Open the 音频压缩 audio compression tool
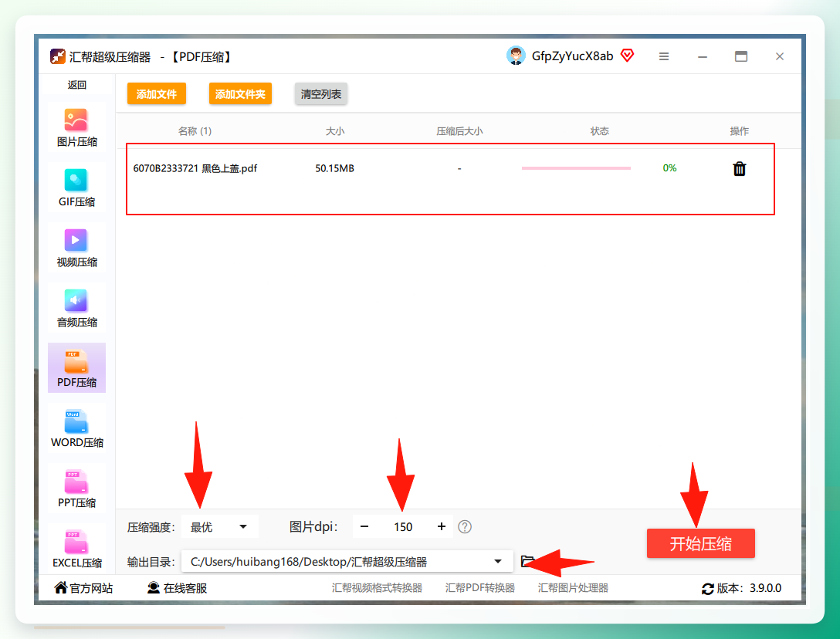Image resolution: width=840 pixels, height=639 pixels. (76, 308)
